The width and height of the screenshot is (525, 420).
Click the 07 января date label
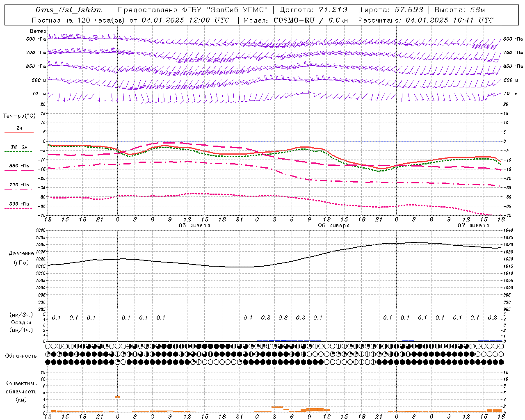(473, 226)
